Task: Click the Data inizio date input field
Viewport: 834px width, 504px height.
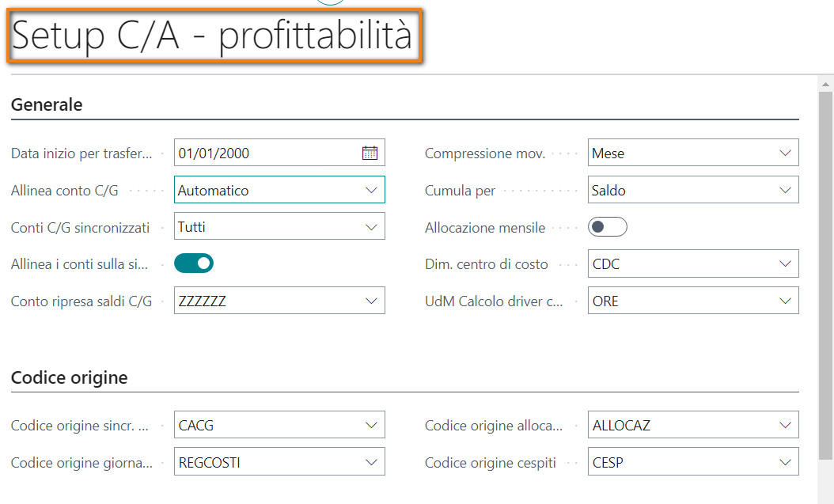Action: click(266, 153)
